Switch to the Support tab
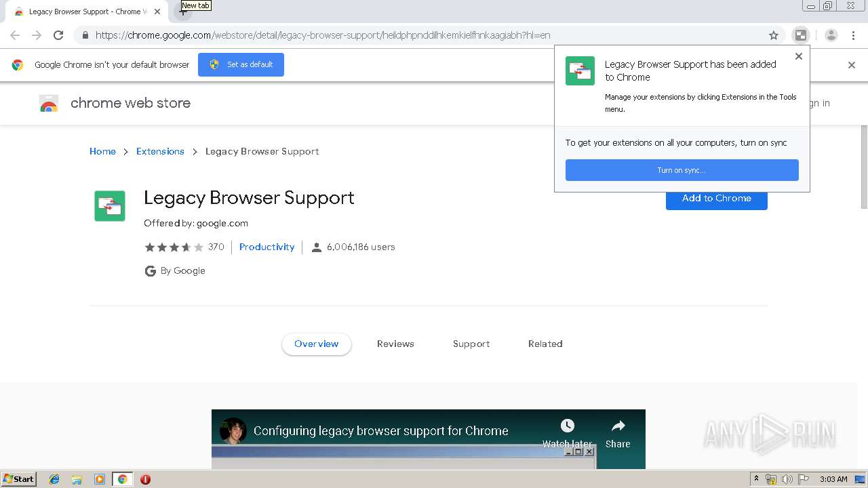This screenshot has width=868, height=488. coord(471,344)
